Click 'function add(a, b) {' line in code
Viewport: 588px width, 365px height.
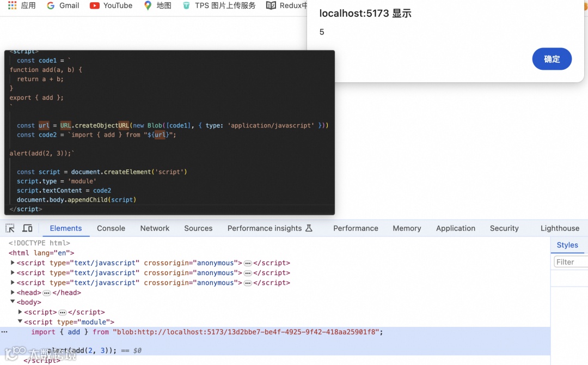46,70
